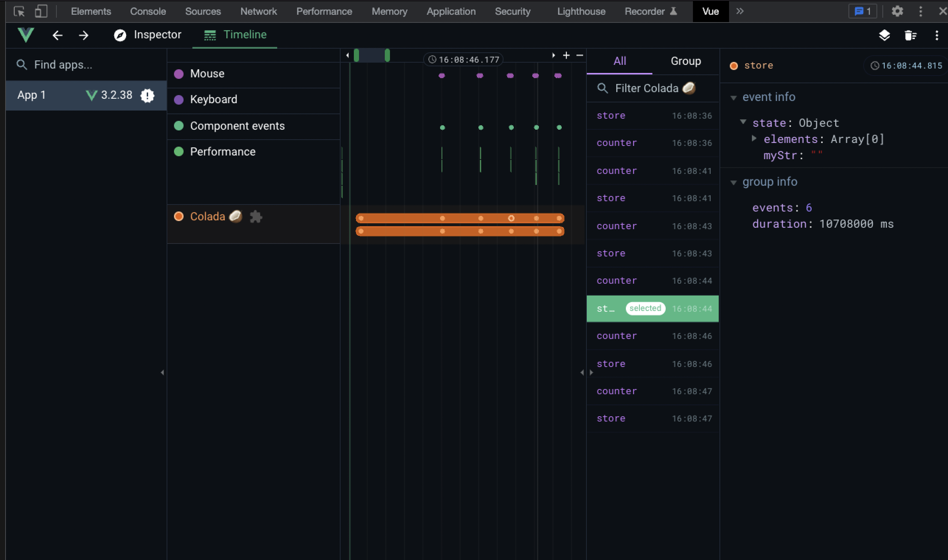
Task: Click the clear timeline trash icon
Action: 910,35
